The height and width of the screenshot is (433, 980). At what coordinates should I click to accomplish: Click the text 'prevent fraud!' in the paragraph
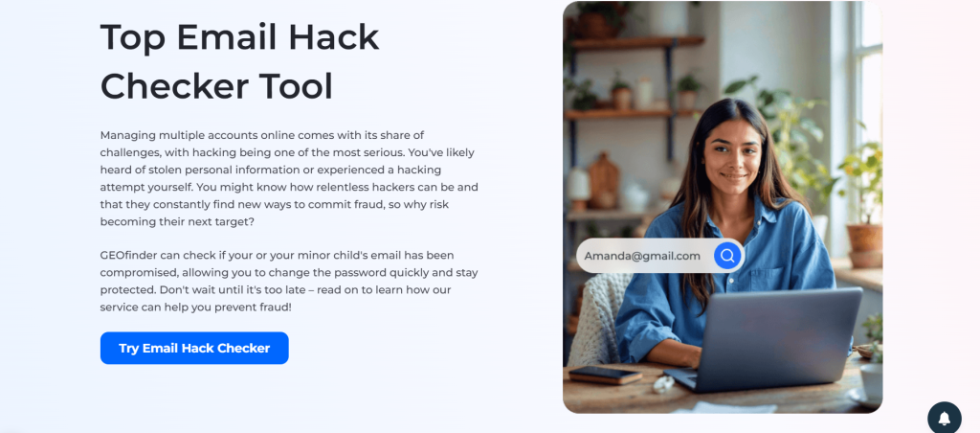[255, 308]
